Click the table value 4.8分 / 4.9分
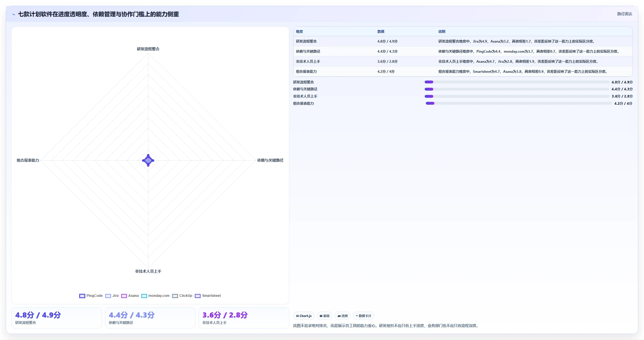Viewport: 644px width, 340px height. [x=387, y=41]
